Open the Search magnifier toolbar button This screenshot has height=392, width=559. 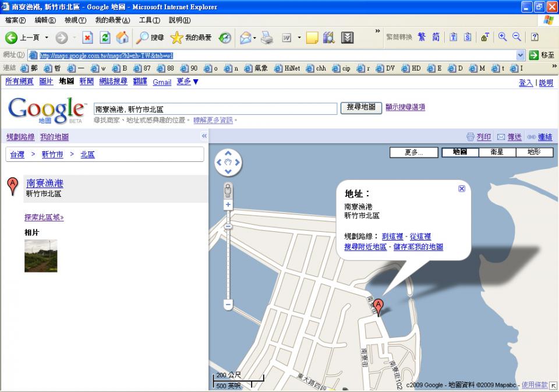coord(150,37)
